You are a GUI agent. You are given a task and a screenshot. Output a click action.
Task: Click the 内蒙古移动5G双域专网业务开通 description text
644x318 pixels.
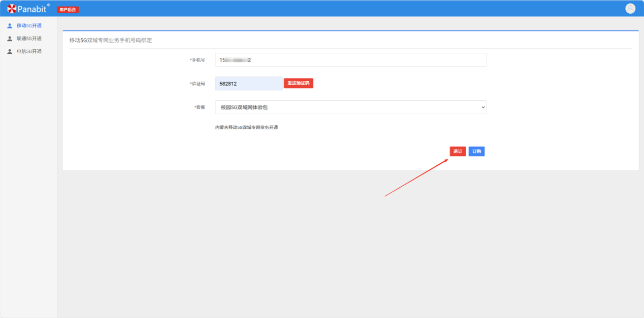click(246, 127)
